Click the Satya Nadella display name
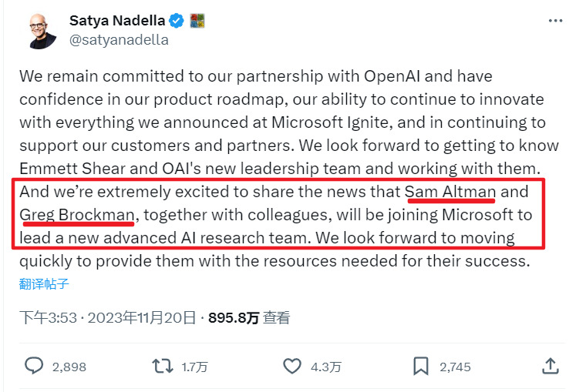Viewport: 579px width, 392px height. click(x=118, y=19)
